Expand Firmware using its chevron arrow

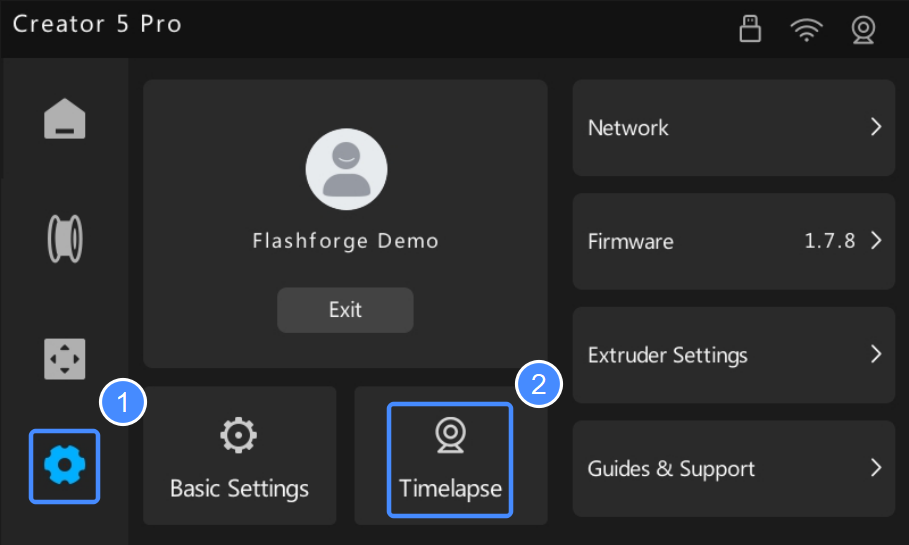(x=876, y=240)
